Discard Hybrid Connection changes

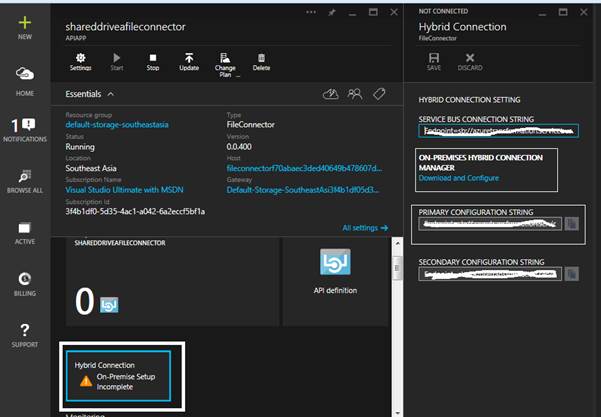point(470,62)
